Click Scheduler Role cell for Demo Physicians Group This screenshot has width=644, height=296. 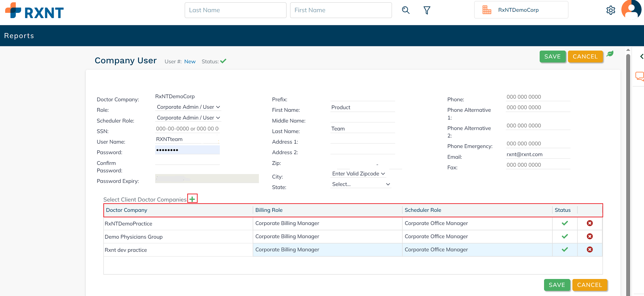(x=477, y=237)
